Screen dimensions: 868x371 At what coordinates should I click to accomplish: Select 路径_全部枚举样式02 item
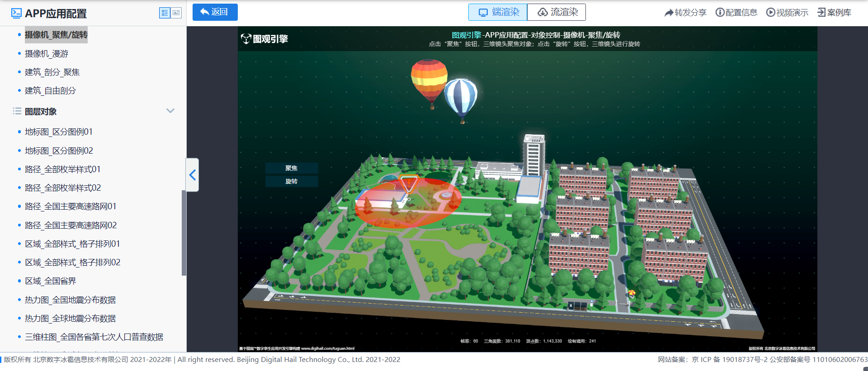[63, 188]
